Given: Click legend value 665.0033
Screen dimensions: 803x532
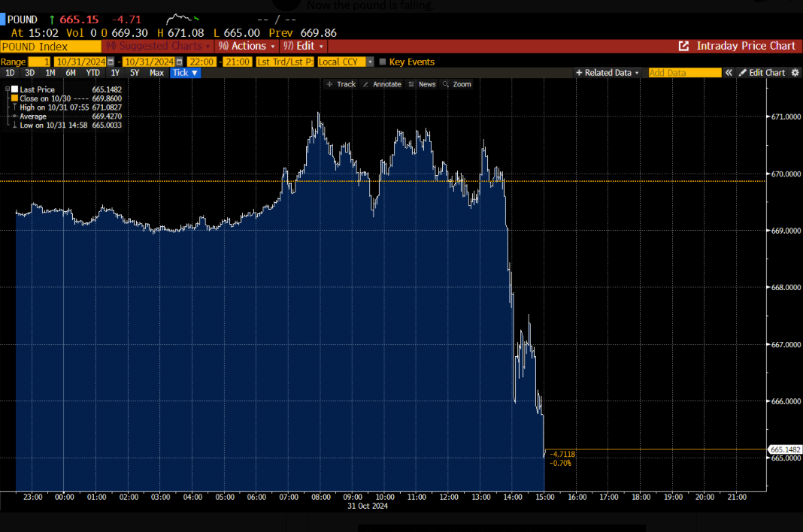Looking at the screenshot, I should (107, 125).
